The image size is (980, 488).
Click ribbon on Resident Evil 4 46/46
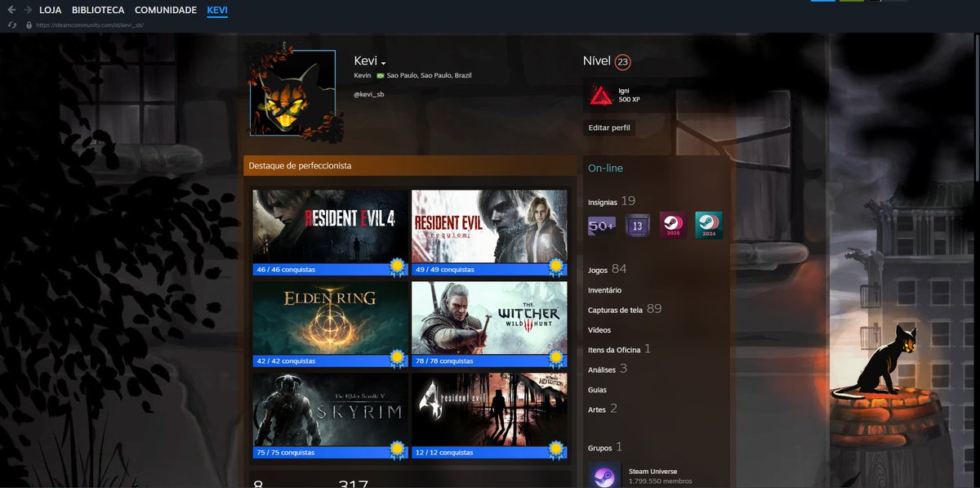tap(398, 267)
